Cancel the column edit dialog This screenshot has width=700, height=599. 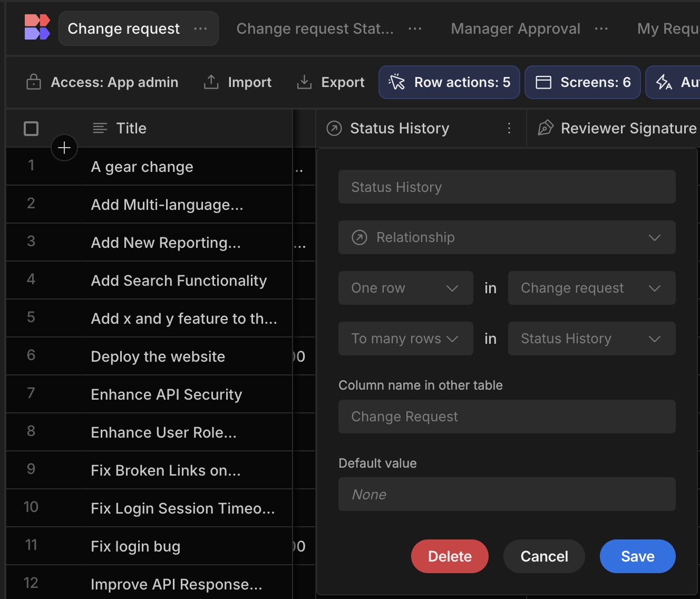(x=544, y=556)
